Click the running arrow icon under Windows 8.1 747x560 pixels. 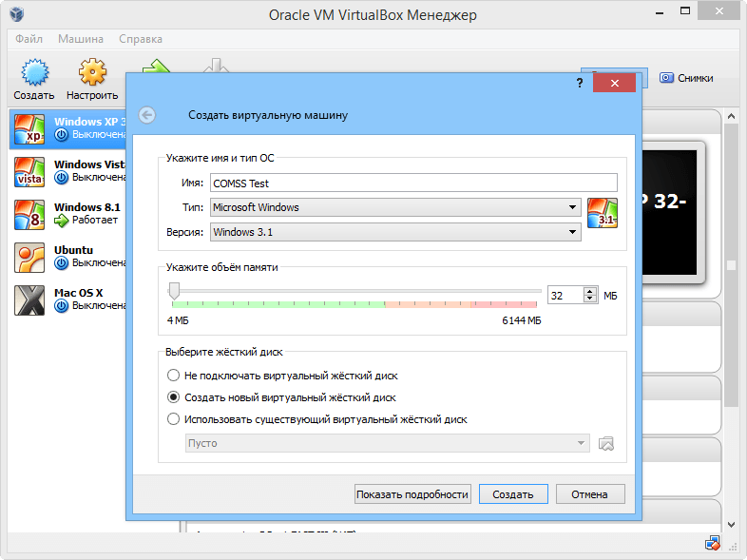point(61,221)
